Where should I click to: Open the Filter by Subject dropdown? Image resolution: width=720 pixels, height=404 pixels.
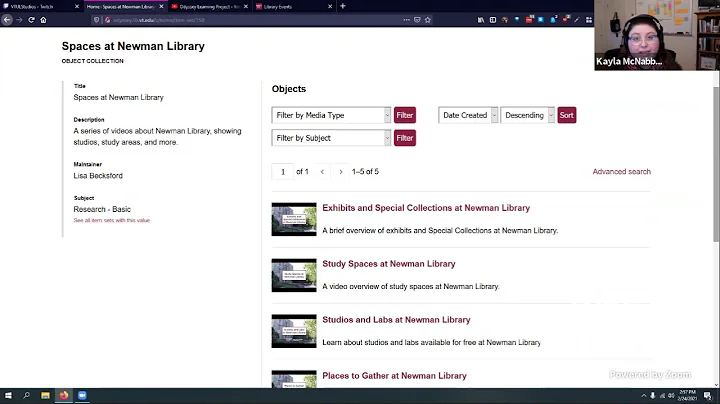(x=331, y=138)
